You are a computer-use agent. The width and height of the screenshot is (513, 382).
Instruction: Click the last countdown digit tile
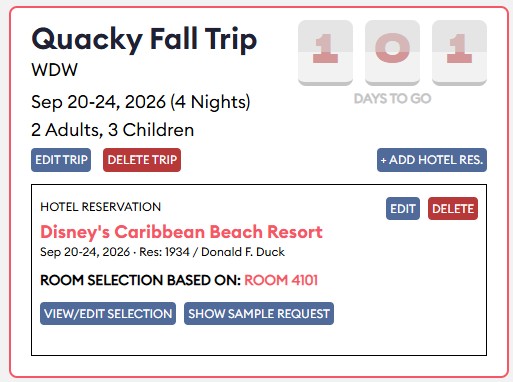tap(459, 53)
